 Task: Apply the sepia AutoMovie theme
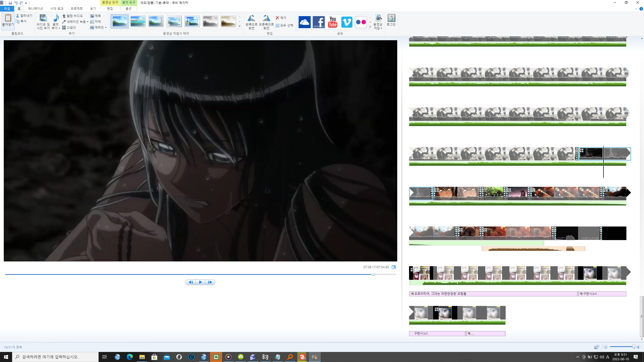pos(228,21)
